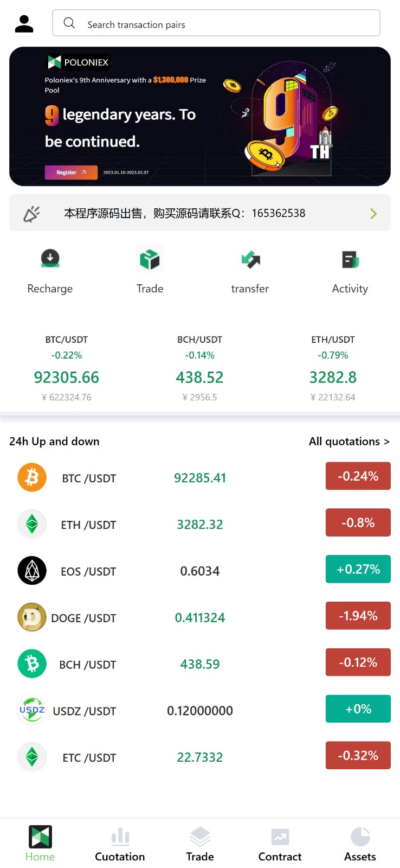The width and height of the screenshot is (400, 868).
Task: Open the Trade cube icon
Action: click(x=150, y=259)
